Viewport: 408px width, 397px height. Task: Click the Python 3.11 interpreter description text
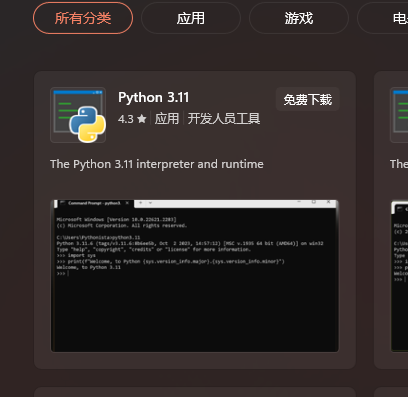[x=157, y=164]
